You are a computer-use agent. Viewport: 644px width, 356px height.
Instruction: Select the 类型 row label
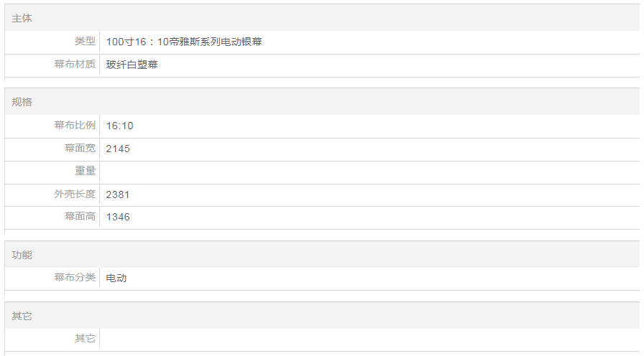click(85, 42)
